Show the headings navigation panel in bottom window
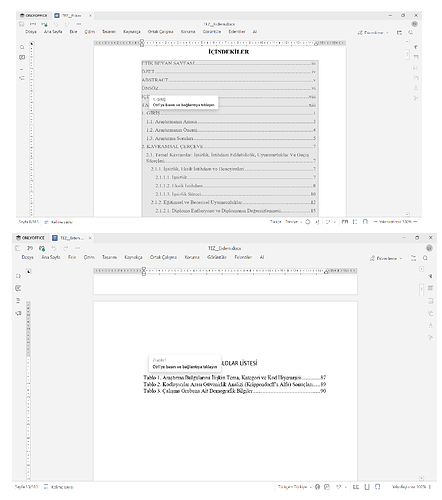The height and width of the screenshot is (500, 442). click(x=18, y=301)
